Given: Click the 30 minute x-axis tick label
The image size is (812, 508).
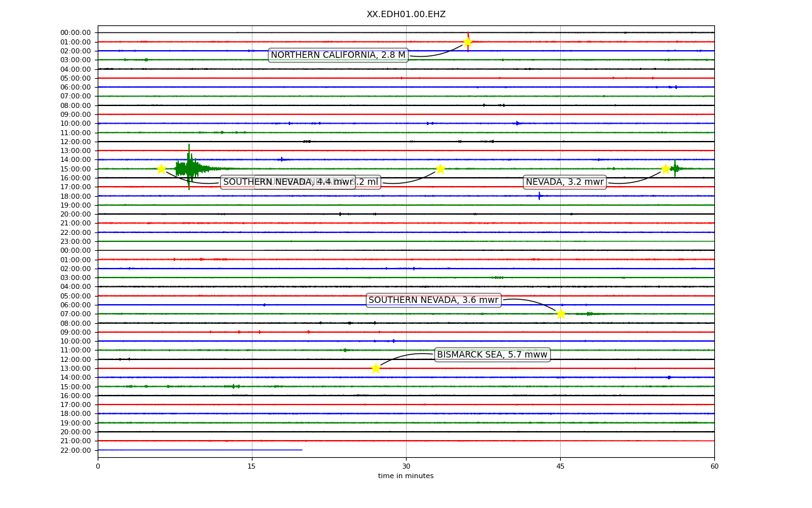Looking at the screenshot, I should coord(406,466).
